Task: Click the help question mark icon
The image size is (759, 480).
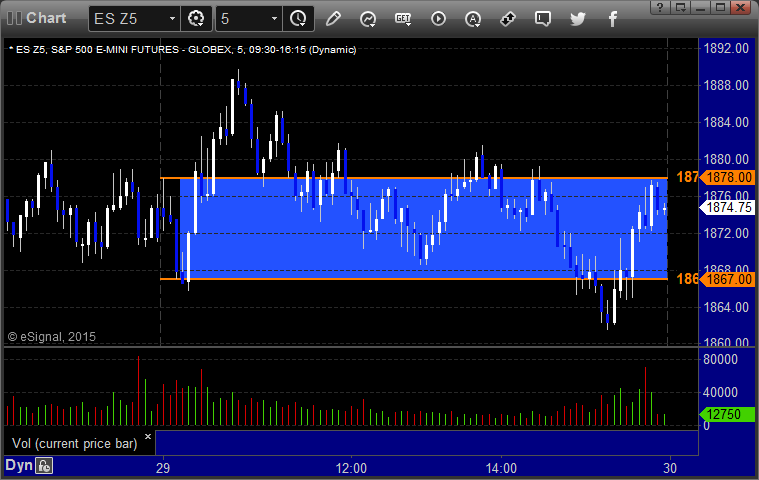Action: coord(660,7)
